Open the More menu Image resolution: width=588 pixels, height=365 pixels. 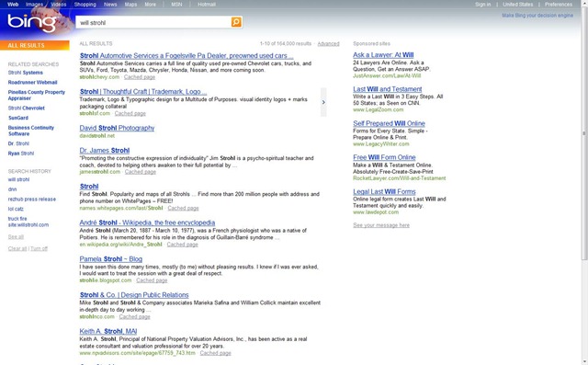point(150,5)
